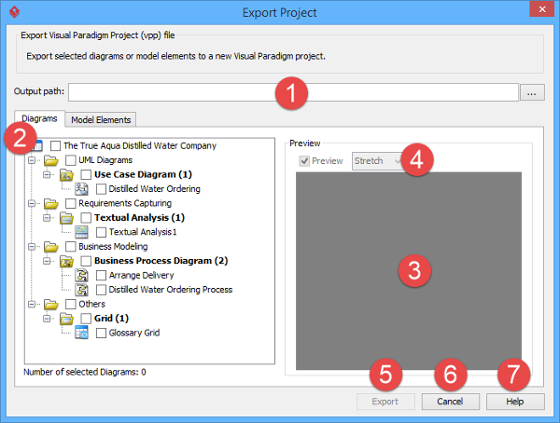Screen dimensions: 560x423
Task: Click the Distilled Water Ordering use case diagram icon
Action: click(x=82, y=189)
